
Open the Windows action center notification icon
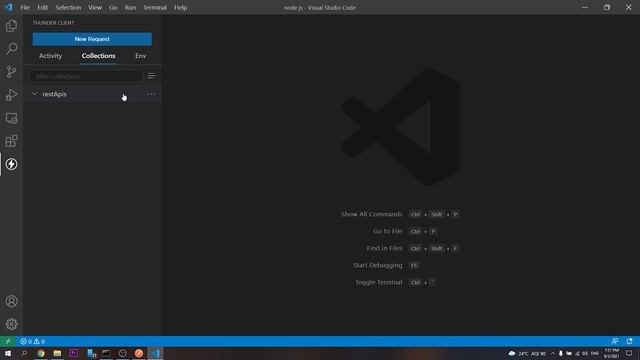click(x=629, y=353)
